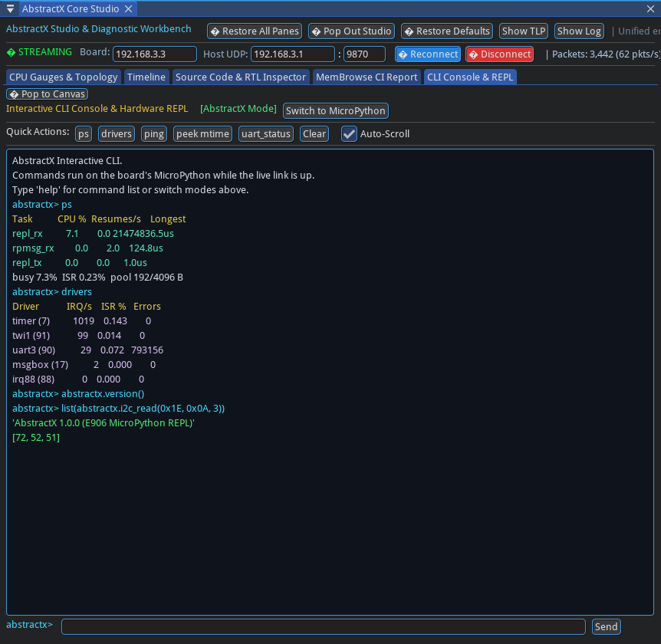Click the Restore Defaults button
This screenshot has height=644, width=661.
point(447,31)
